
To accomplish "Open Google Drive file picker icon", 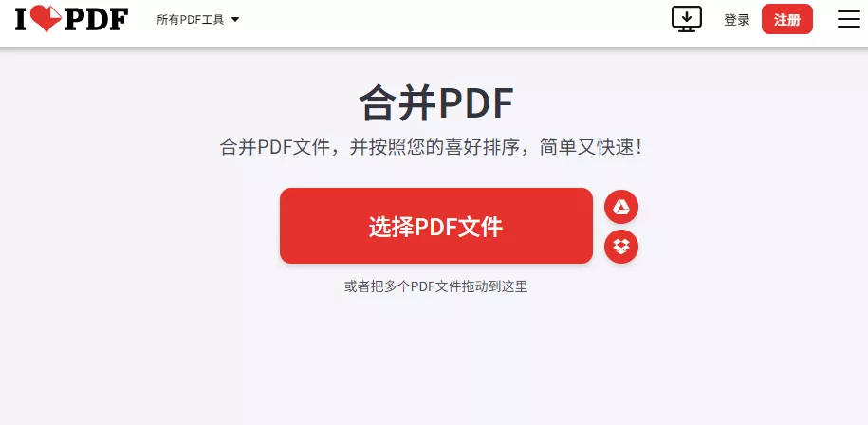I will pyautogui.click(x=621, y=208).
